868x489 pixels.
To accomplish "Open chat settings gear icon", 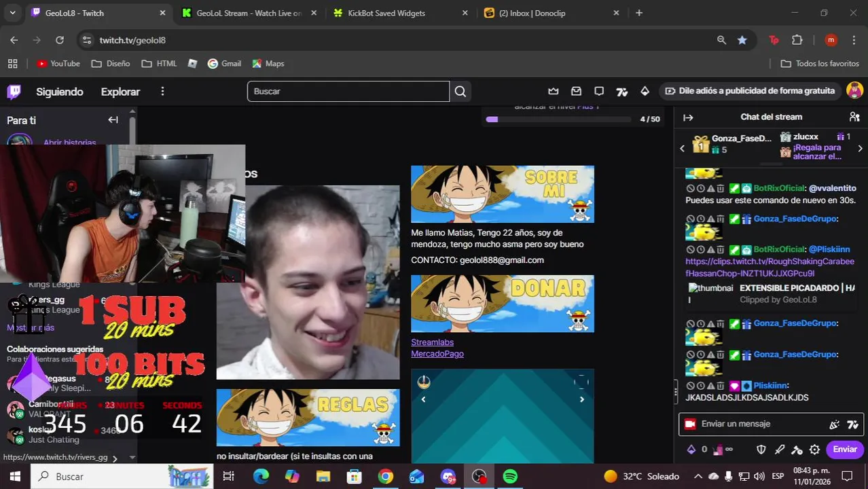I will coord(814,450).
